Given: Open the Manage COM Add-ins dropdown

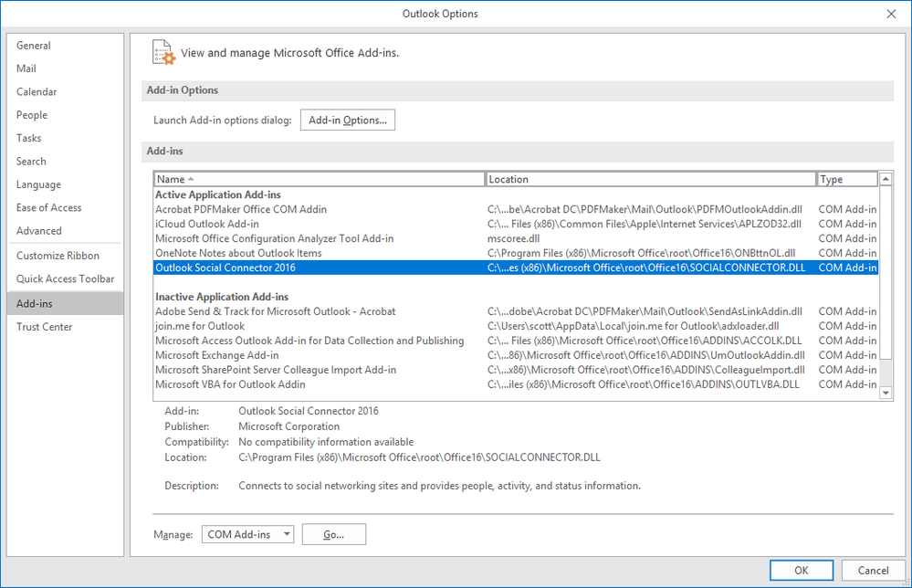Looking at the screenshot, I should pyautogui.click(x=247, y=534).
